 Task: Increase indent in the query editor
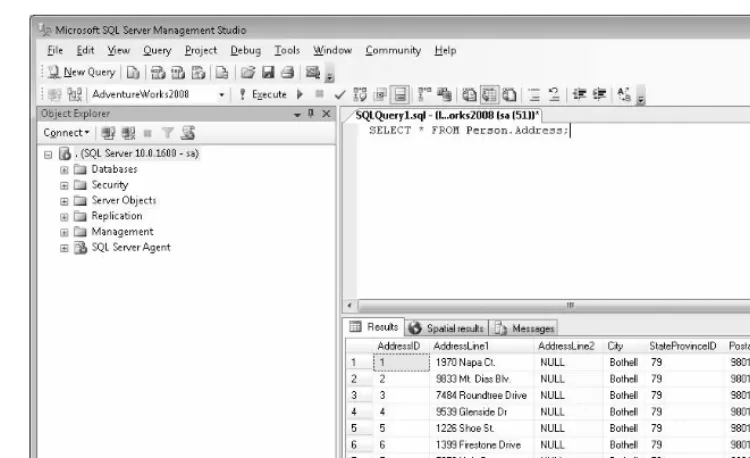(599, 94)
